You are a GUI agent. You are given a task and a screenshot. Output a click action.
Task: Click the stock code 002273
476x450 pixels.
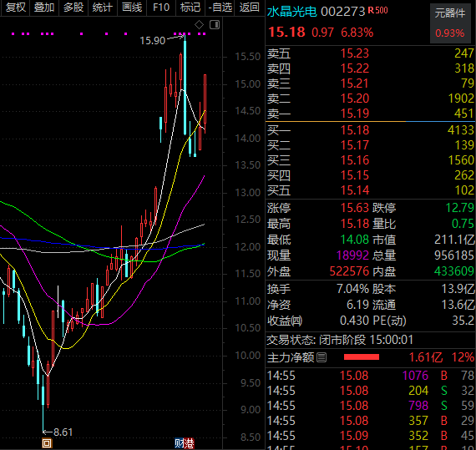pyautogui.click(x=342, y=12)
